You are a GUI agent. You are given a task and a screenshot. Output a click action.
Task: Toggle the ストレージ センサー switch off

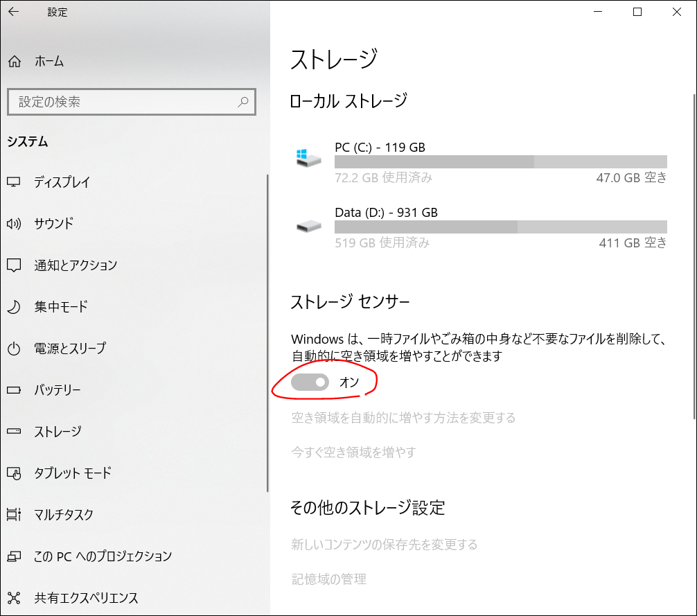(x=310, y=382)
